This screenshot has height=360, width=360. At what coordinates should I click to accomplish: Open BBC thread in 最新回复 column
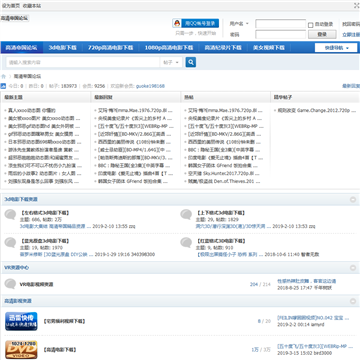tap(134, 165)
